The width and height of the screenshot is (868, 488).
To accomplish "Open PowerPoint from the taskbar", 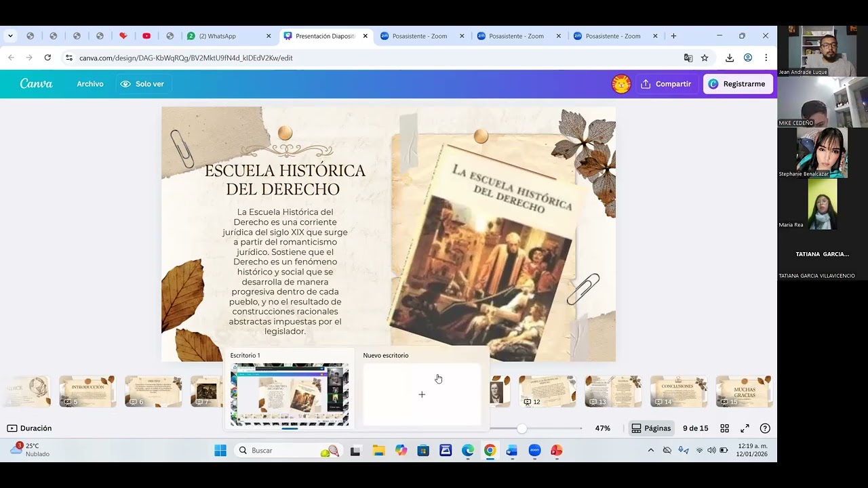I will tap(556, 451).
